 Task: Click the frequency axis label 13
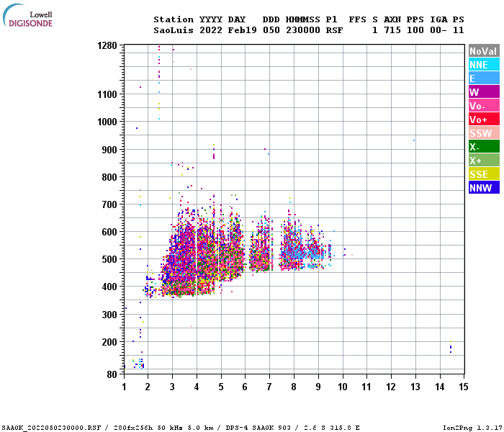tap(415, 387)
